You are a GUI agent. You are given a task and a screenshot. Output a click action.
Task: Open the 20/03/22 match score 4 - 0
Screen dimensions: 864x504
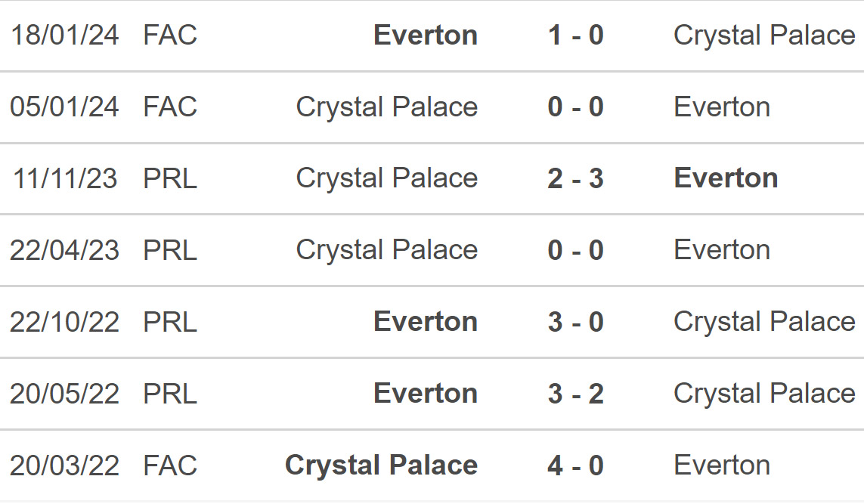point(576,465)
